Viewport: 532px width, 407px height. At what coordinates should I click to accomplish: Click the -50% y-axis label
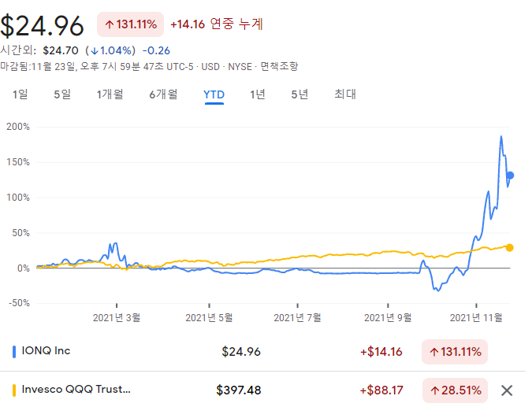(19, 303)
